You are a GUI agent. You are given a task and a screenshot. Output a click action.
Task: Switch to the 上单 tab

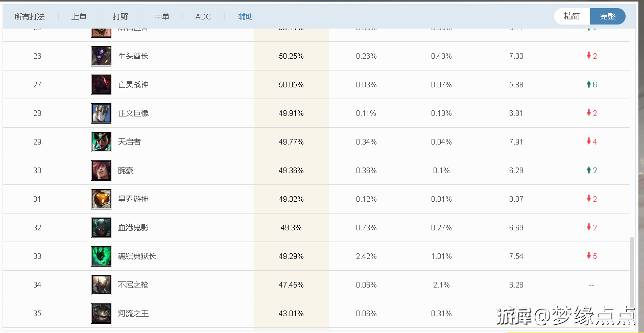tap(79, 17)
